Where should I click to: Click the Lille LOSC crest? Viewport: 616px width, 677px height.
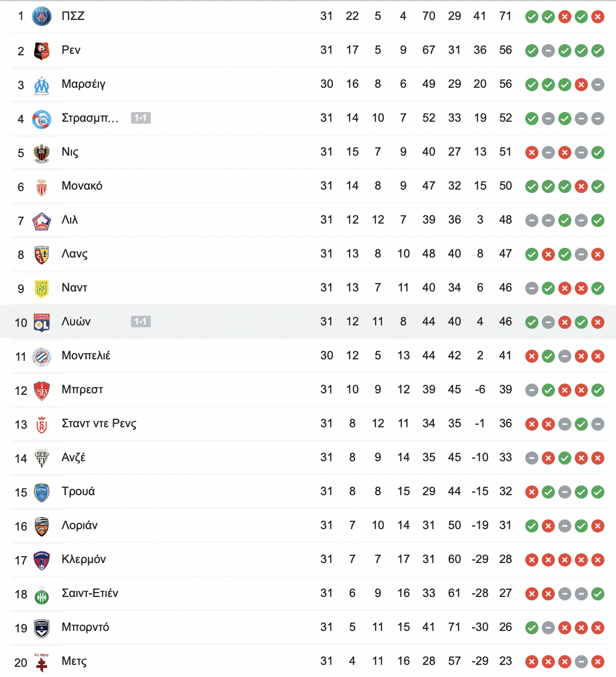tap(42, 221)
